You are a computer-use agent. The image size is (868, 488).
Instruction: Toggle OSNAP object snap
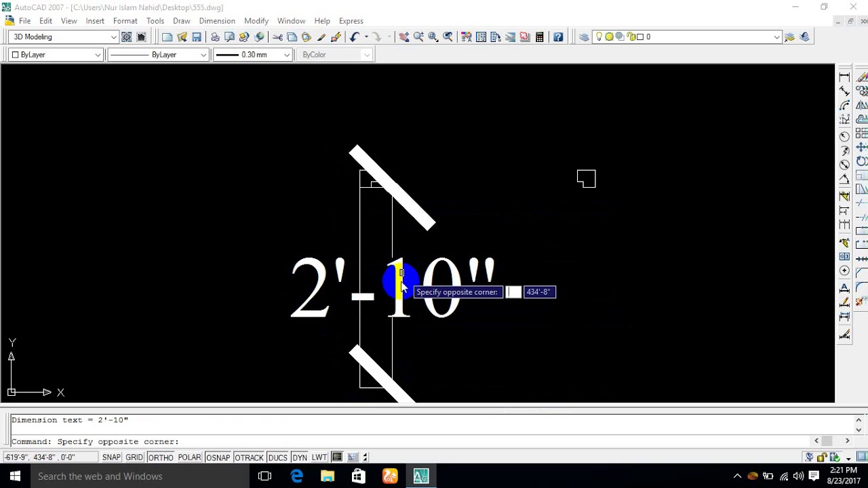218,457
